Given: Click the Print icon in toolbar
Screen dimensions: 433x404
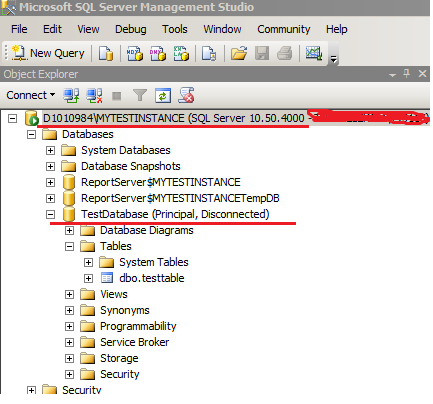Looking at the screenshot, I should tap(285, 53).
